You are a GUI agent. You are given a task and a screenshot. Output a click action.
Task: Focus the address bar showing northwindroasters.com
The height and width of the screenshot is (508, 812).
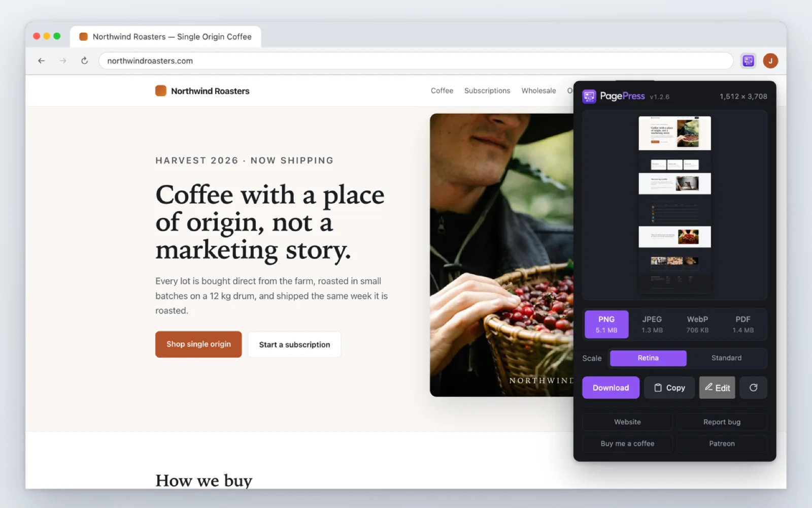click(x=416, y=61)
